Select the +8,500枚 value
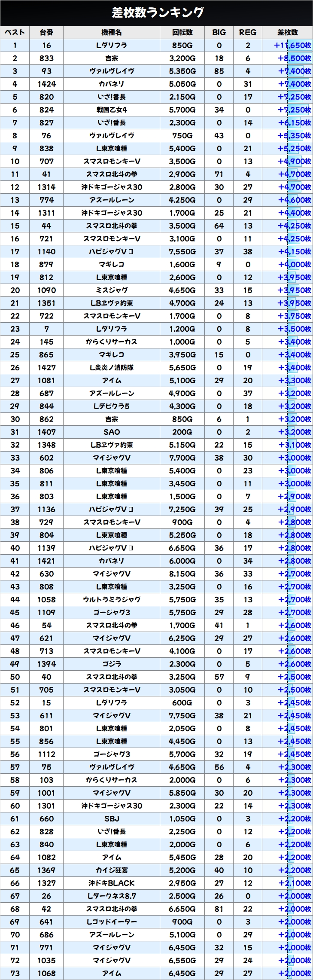Screen dimensions: 313x980 pyautogui.click(x=295, y=58)
